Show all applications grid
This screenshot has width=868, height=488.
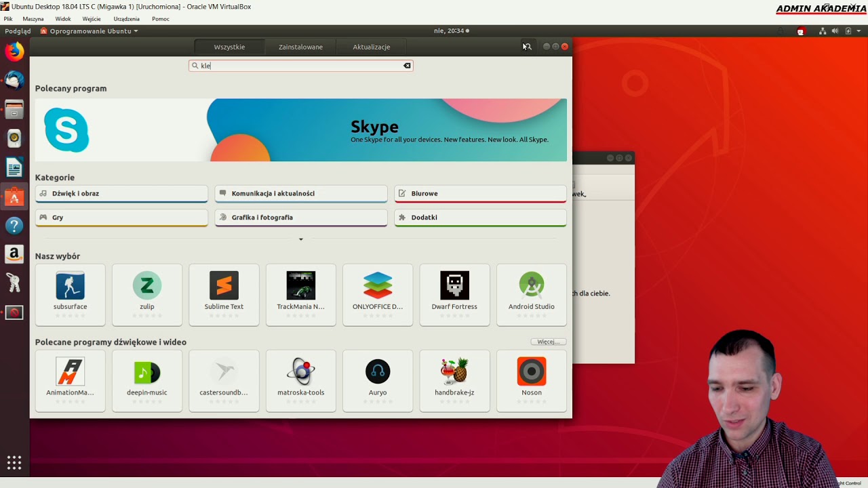14,463
